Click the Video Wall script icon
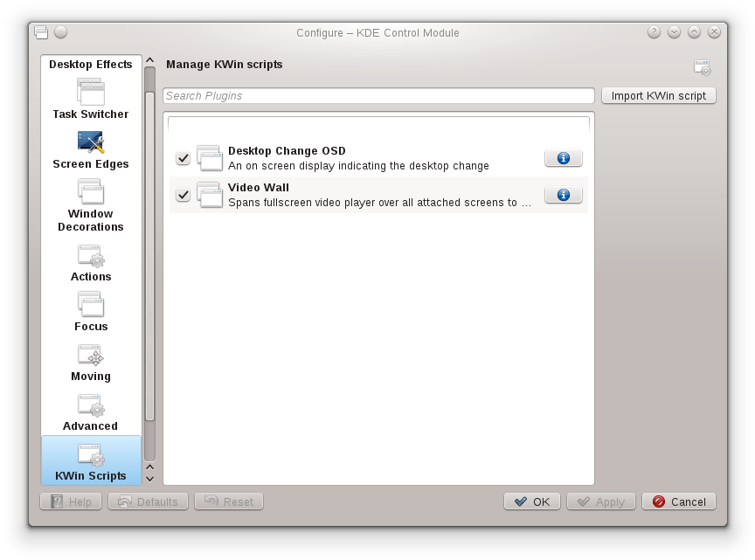The height and width of the screenshot is (560, 755). click(210, 195)
